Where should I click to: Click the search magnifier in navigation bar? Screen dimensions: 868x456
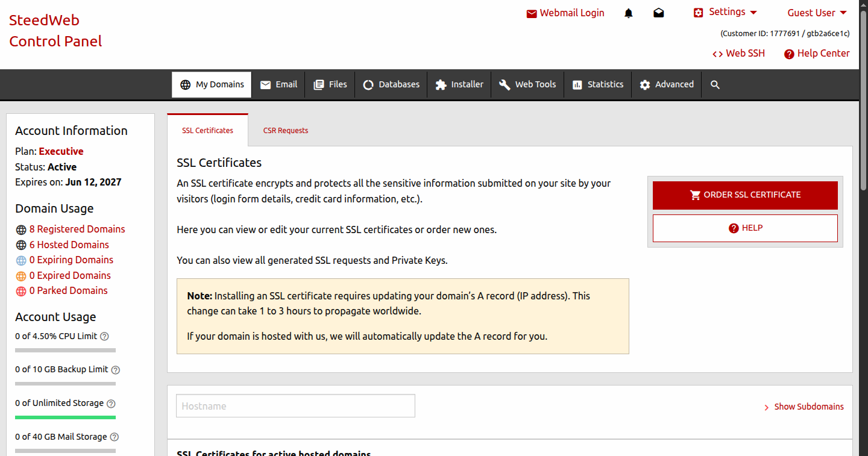(x=715, y=85)
